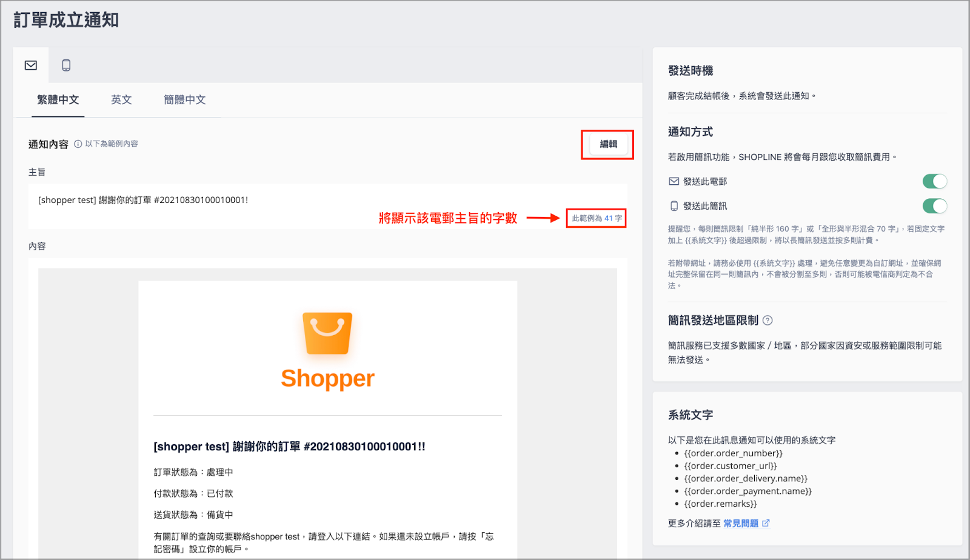This screenshot has height=560, width=970.
Task: Click the Shopper bag logo image
Action: pos(327,333)
